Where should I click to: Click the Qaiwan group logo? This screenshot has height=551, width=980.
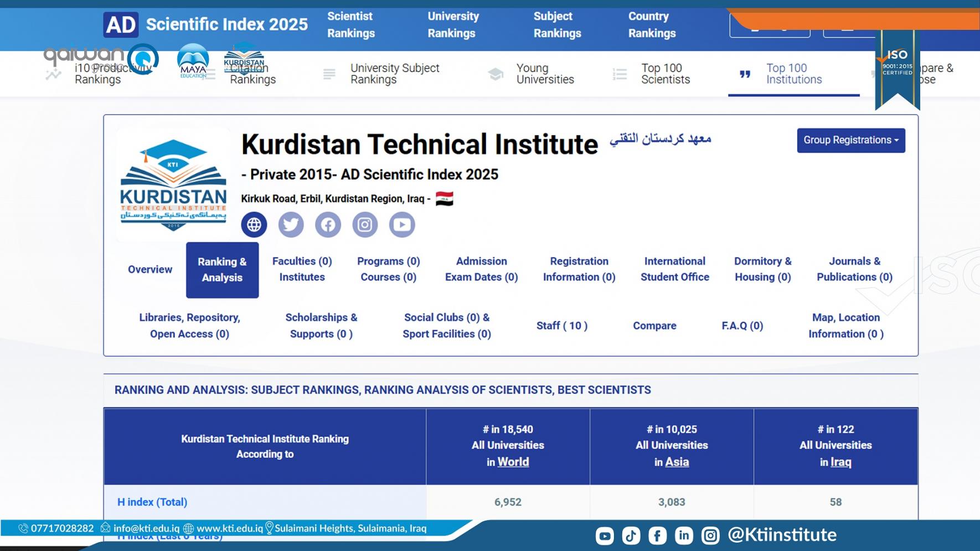click(x=101, y=59)
